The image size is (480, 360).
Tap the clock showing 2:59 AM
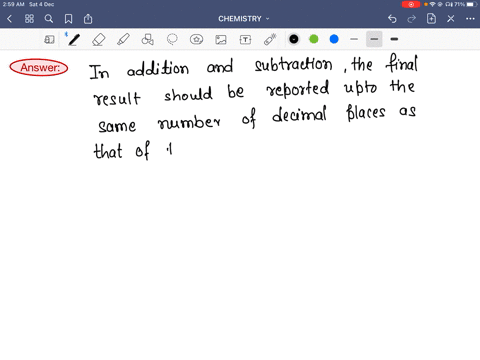tap(14, 4)
